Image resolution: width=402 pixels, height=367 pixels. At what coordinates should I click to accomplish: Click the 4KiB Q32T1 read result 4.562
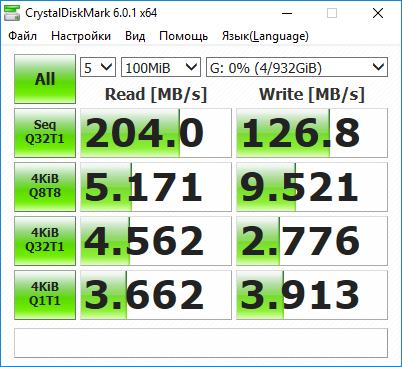point(156,241)
